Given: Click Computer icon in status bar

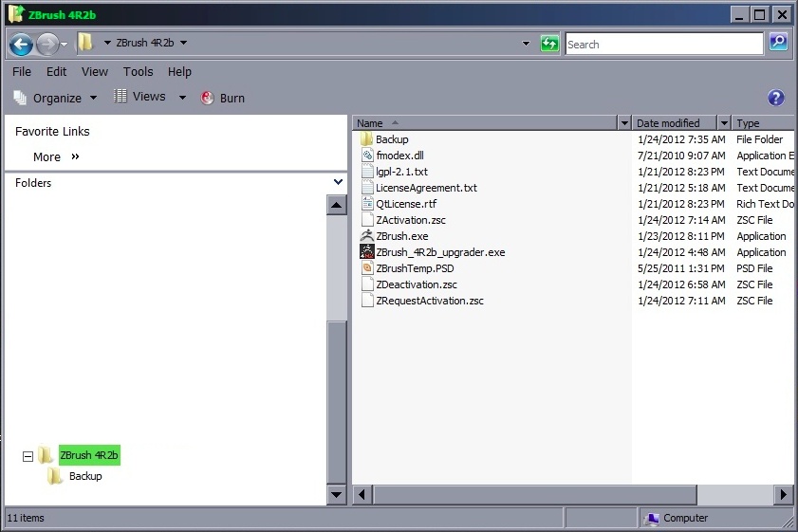Looking at the screenshot, I should tap(651, 519).
